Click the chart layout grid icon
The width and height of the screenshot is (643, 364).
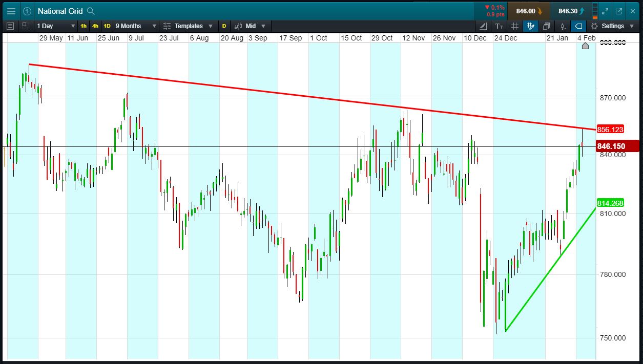click(x=26, y=26)
